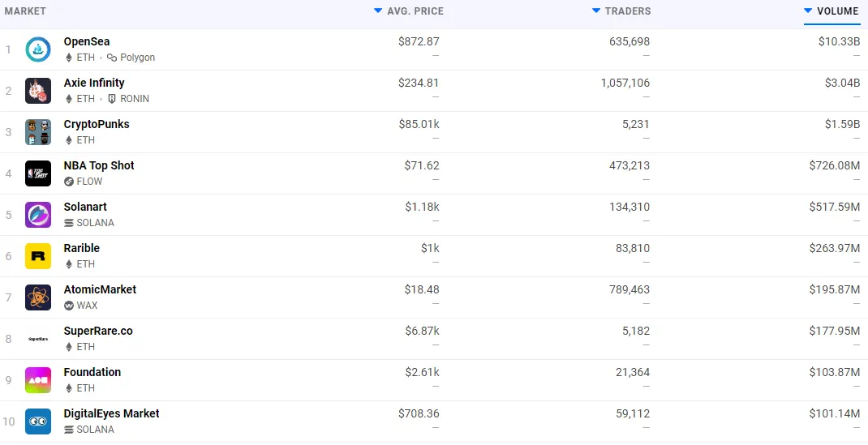Image resolution: width=868 pixels, height=445 pixels.
Task: Click the SOLANA icon under DigitalEyes Market
Action: [69, 430]
